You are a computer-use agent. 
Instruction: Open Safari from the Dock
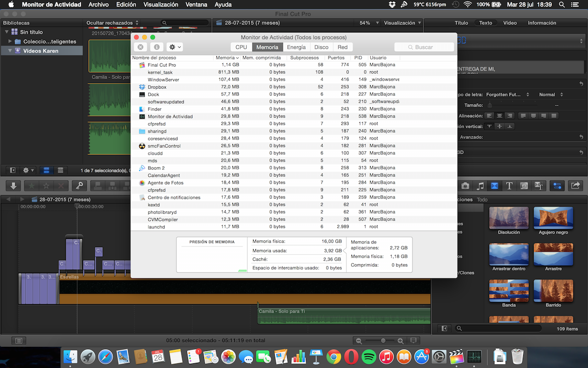coord(105,356)
